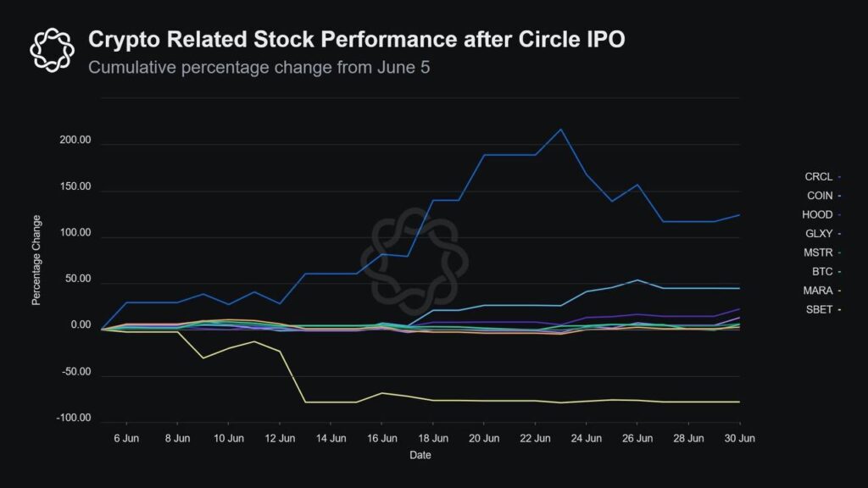Select the 6 Jun date tick label
The height and width of the screenshot is (488, 868).
tap(126, 438)
